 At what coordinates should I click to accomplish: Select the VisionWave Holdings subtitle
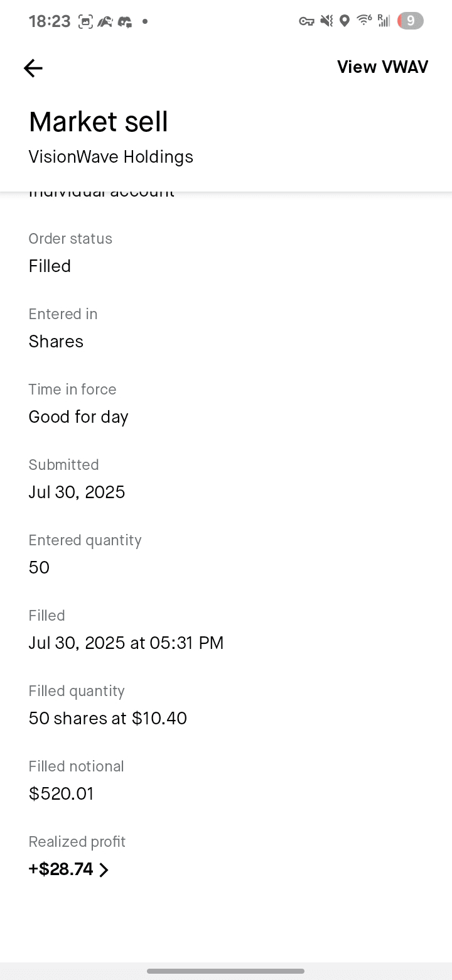[111, 157]
